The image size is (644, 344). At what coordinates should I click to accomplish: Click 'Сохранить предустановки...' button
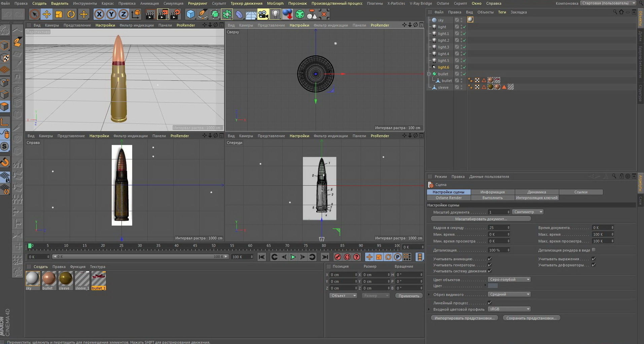tap(532, 318)
